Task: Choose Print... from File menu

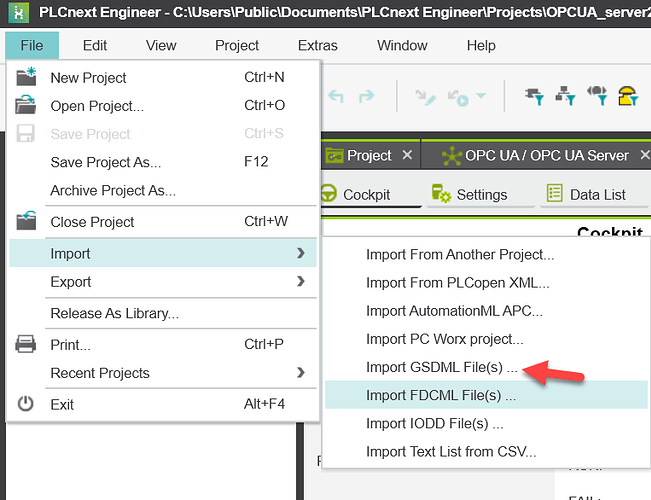Action: 163,345
